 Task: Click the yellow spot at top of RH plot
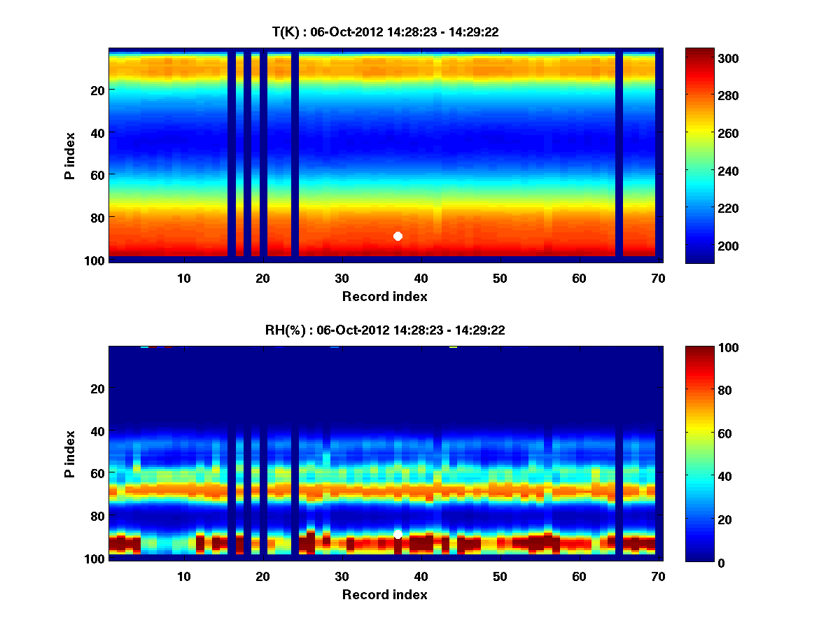click(x=453, y=347)
